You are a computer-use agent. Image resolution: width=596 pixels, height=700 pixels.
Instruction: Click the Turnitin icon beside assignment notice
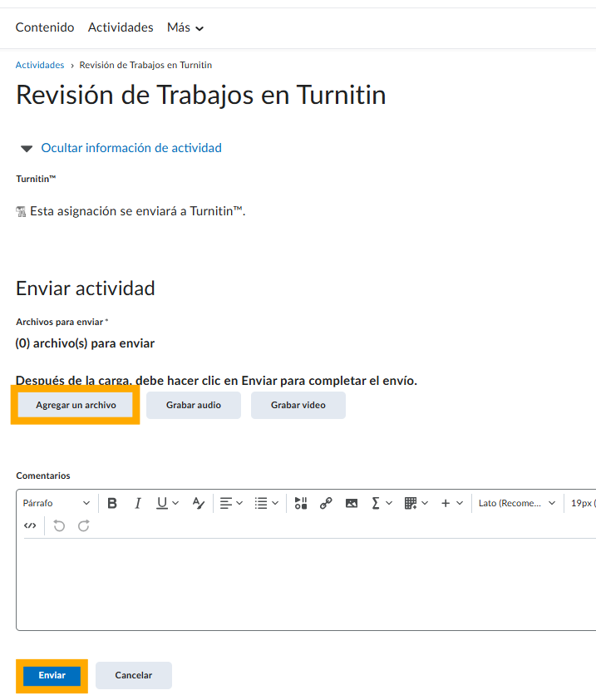coord(21,212)
